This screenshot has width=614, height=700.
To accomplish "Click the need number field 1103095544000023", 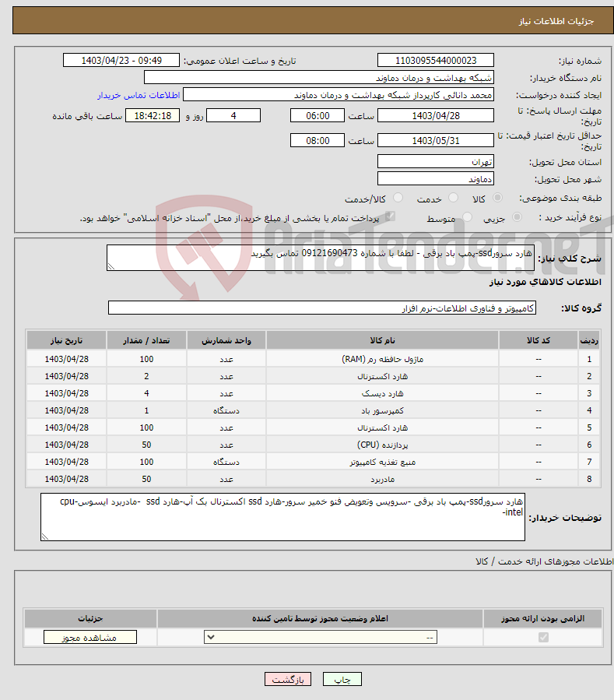I will pyautogui.click(x=436, y=60).
